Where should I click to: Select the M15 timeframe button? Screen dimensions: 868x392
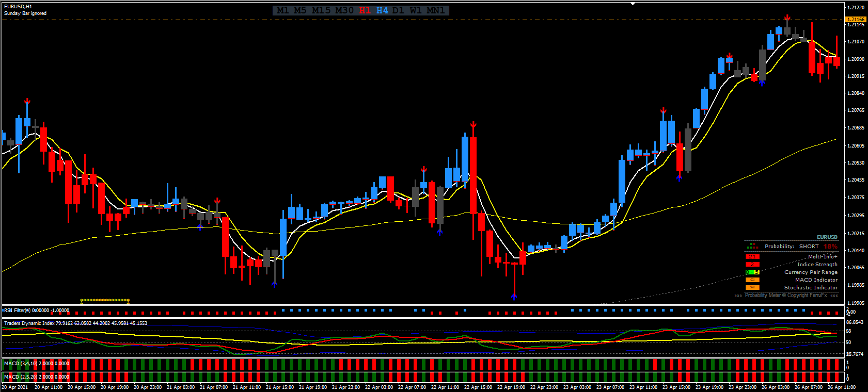[x=321, y=10]
